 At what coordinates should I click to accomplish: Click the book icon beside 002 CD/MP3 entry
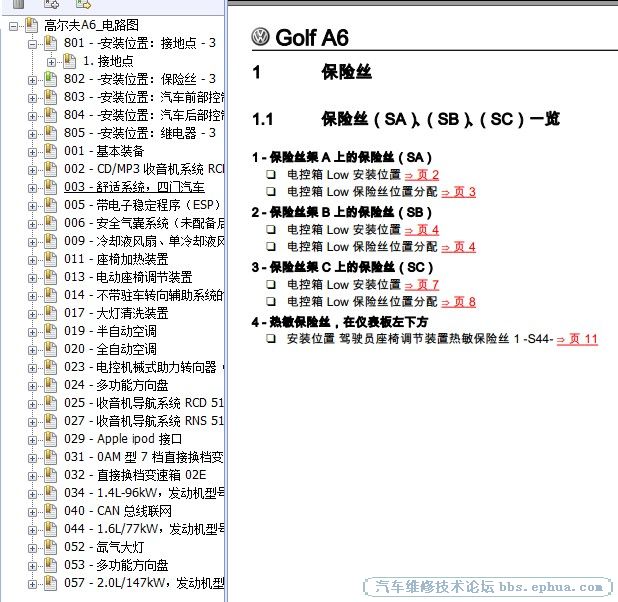50,169
